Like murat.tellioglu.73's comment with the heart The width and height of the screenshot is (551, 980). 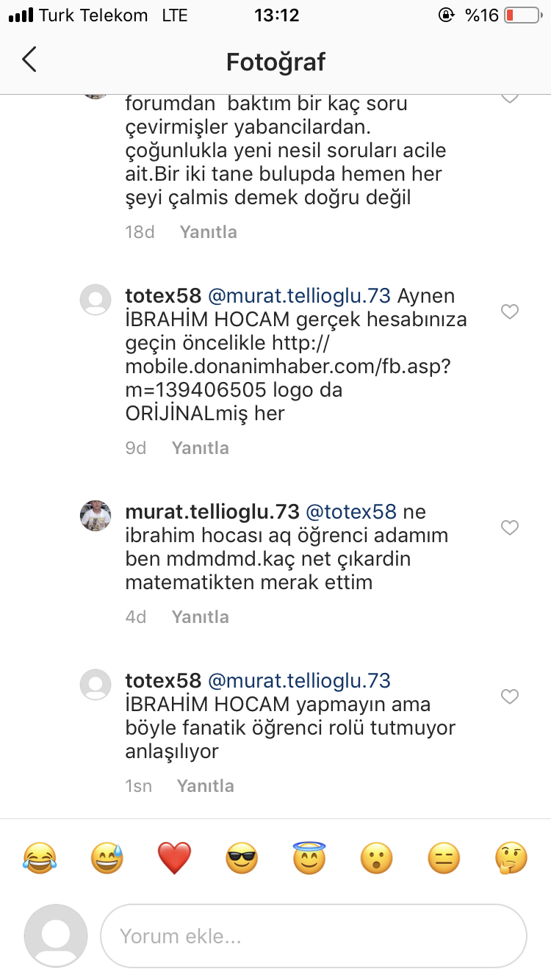510,527
